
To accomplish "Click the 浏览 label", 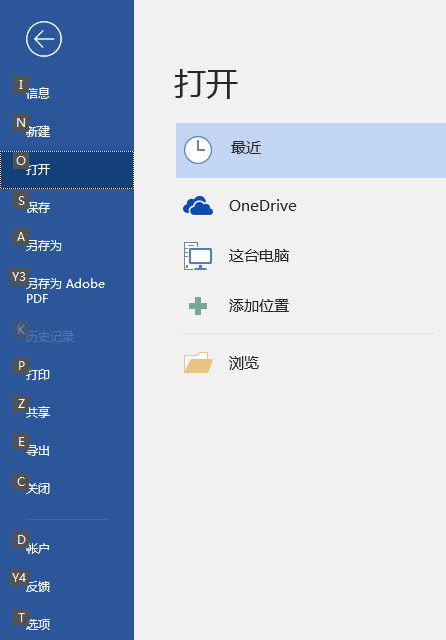I will (x=244, y=363).
